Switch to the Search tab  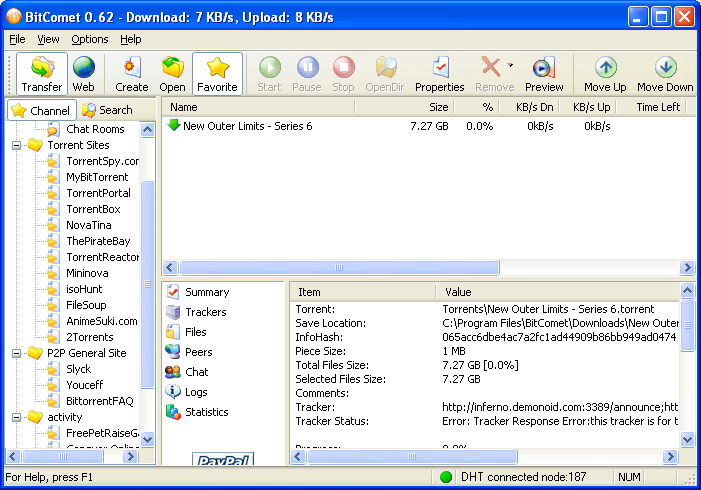pos(107,110)
